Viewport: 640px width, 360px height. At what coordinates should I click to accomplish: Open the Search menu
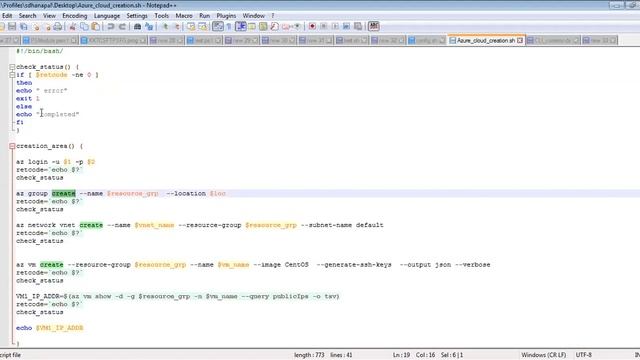click(x=27, y=16)
